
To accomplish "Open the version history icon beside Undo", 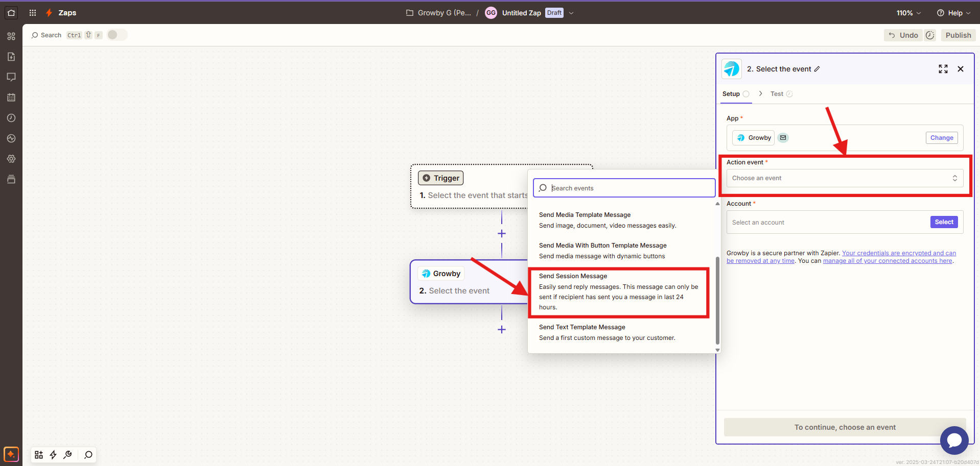I will [x=930, y=35].
